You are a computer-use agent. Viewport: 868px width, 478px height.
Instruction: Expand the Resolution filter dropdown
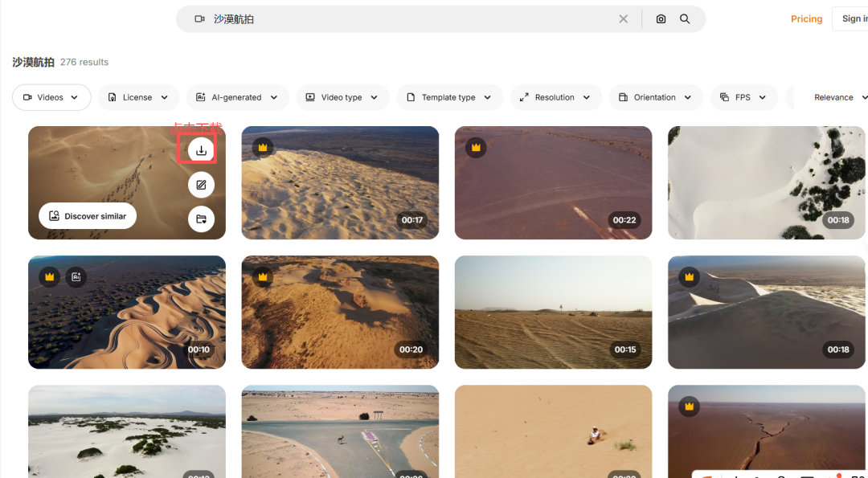pyautogui.click(x=555, y=97)
